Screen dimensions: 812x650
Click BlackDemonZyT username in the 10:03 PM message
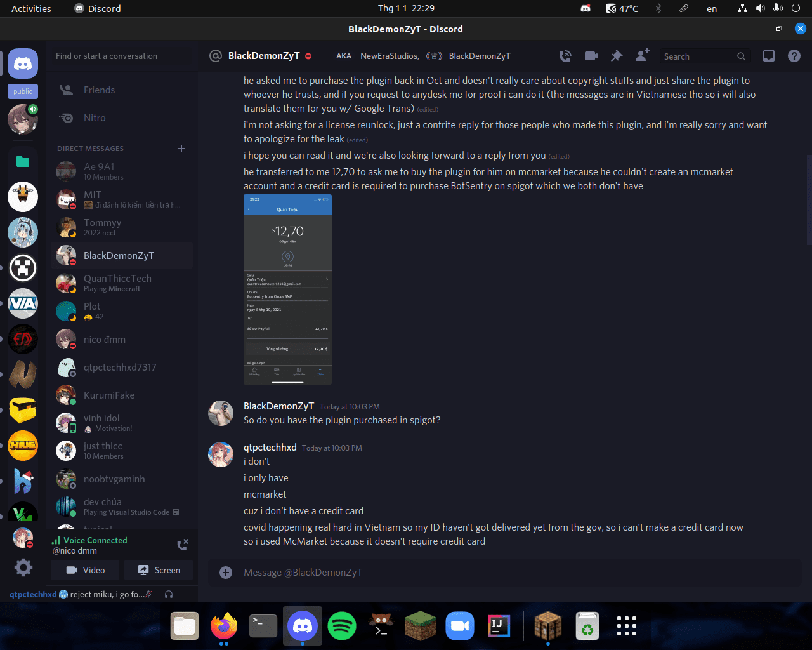279,406
